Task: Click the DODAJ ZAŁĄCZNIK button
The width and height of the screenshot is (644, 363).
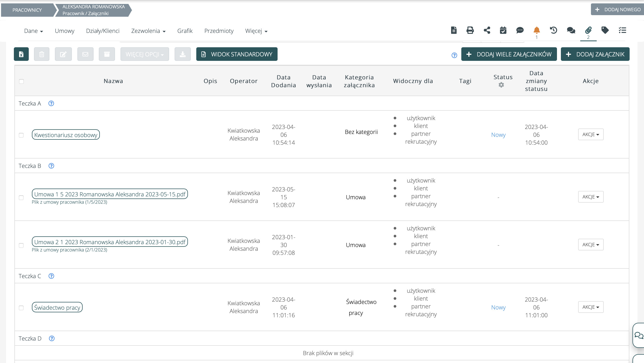Action: tap(595, 54)
